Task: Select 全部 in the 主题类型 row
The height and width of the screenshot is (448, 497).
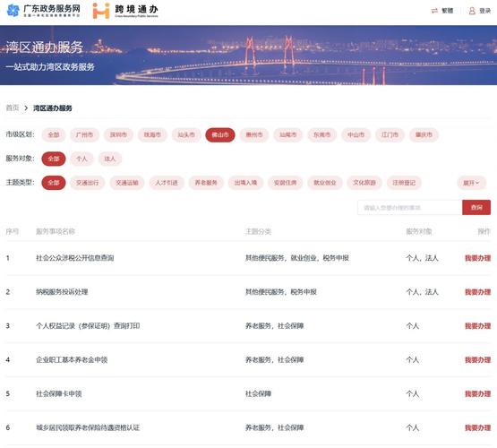Action: [x=54, y=183]
